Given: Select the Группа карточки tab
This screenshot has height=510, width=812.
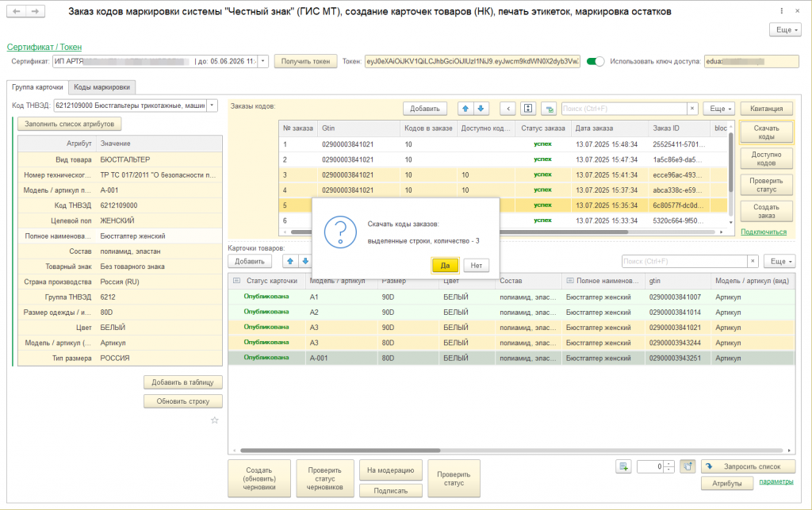Looking at the screenshot, I should tap(36, 87).
